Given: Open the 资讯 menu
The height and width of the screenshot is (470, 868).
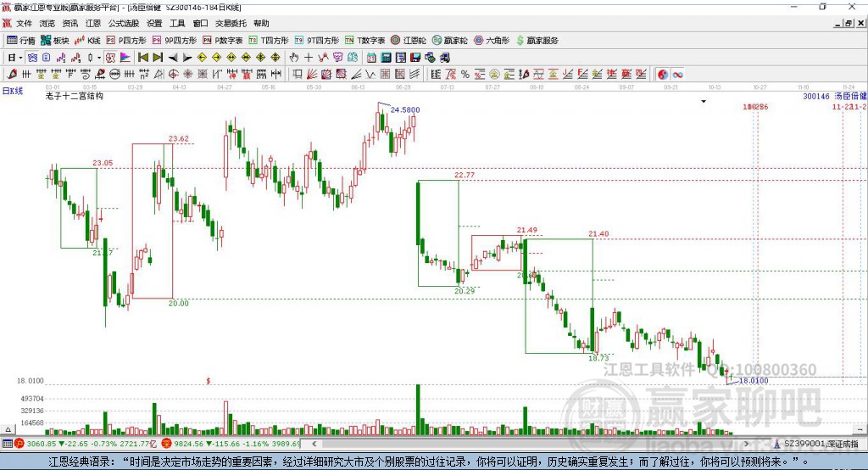Looking at the screenshot, I should [70, 23].
